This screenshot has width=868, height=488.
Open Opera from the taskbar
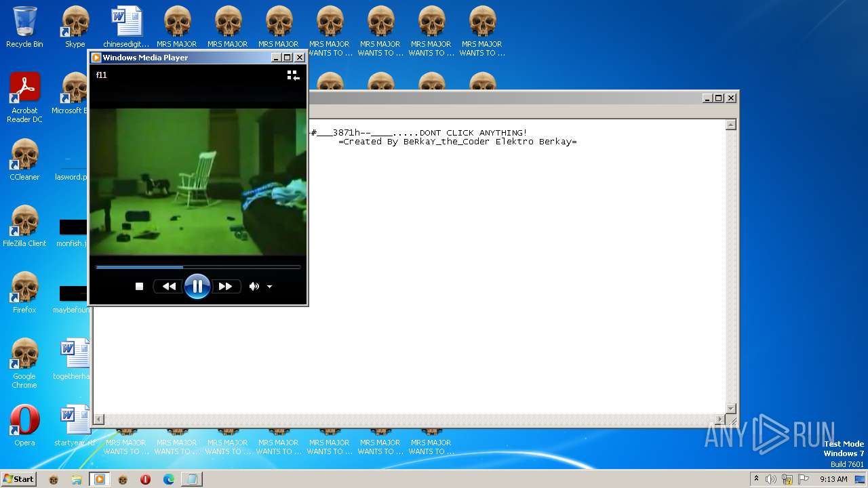pyautogui.click(x=146, y=479)
